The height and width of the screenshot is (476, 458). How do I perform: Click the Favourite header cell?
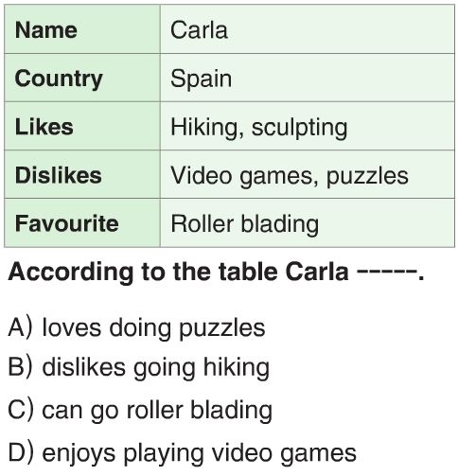[82, 222]
